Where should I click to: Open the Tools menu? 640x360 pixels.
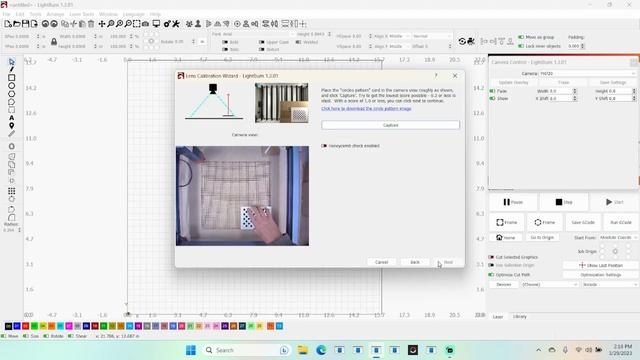pos(36,14)
